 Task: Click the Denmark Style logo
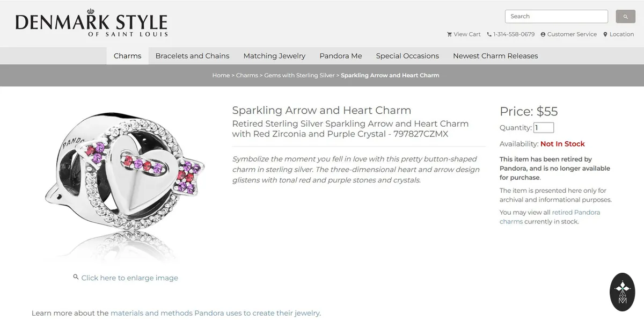pyautogui.click(x=91, y=24)
